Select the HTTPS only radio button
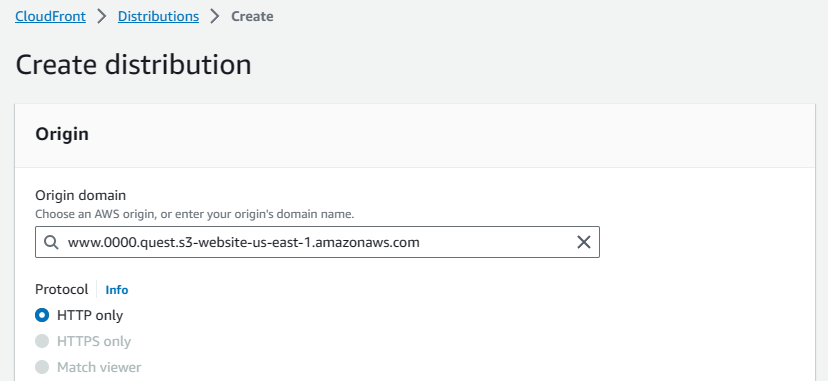Viewport: 828px width, 381px height. [x=42, y=341]
